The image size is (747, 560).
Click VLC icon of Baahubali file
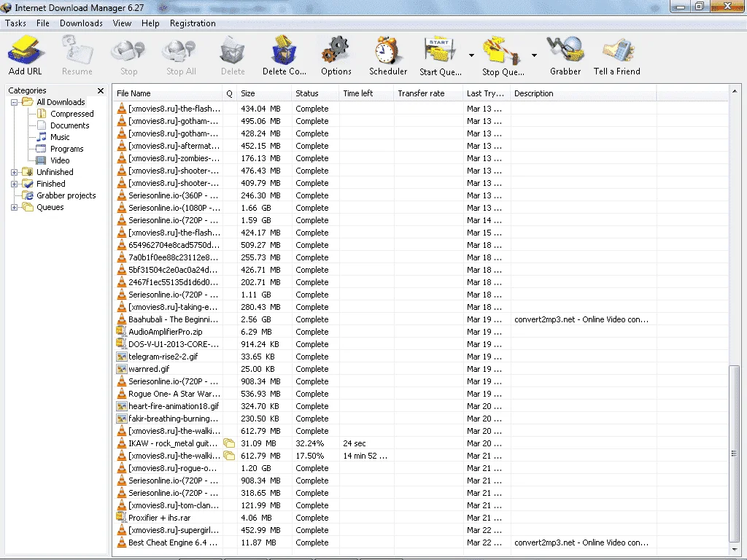pos(122,319)
